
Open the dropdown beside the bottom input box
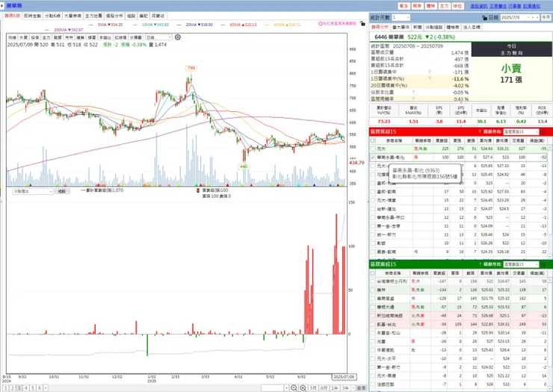(x=286, y=388)
